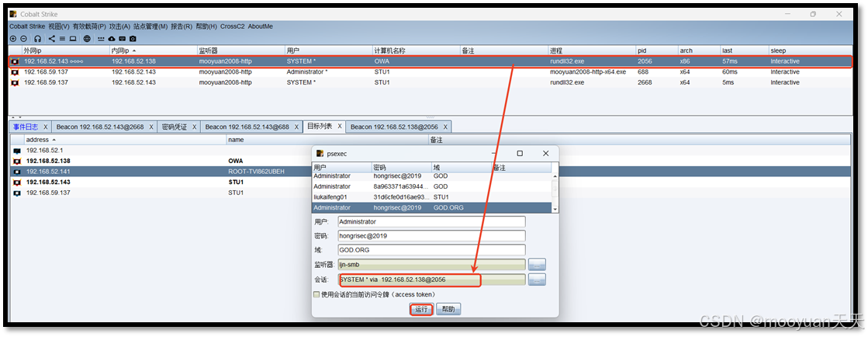Click host icon for 192.168.52.143 target

coord(17,182)
